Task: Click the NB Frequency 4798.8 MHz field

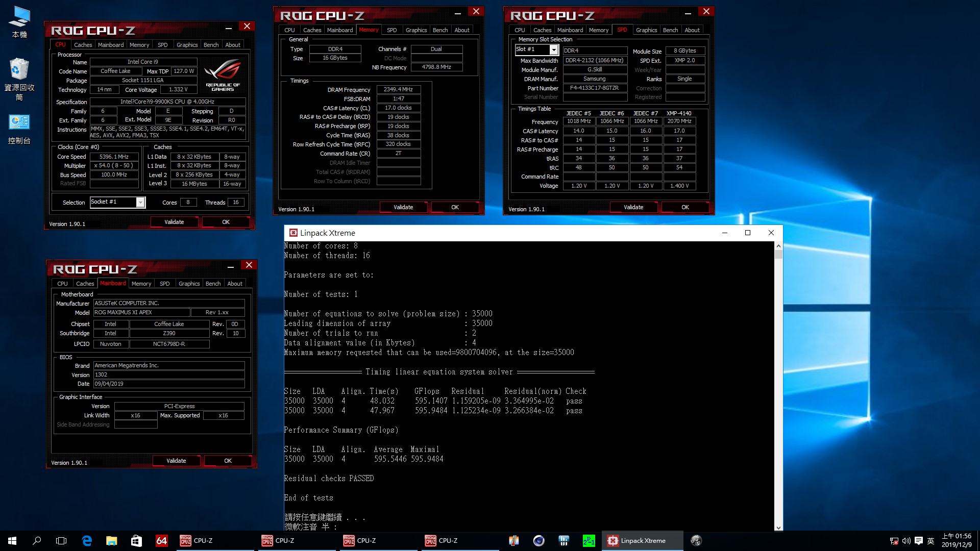Action: (x=436, y=67)
